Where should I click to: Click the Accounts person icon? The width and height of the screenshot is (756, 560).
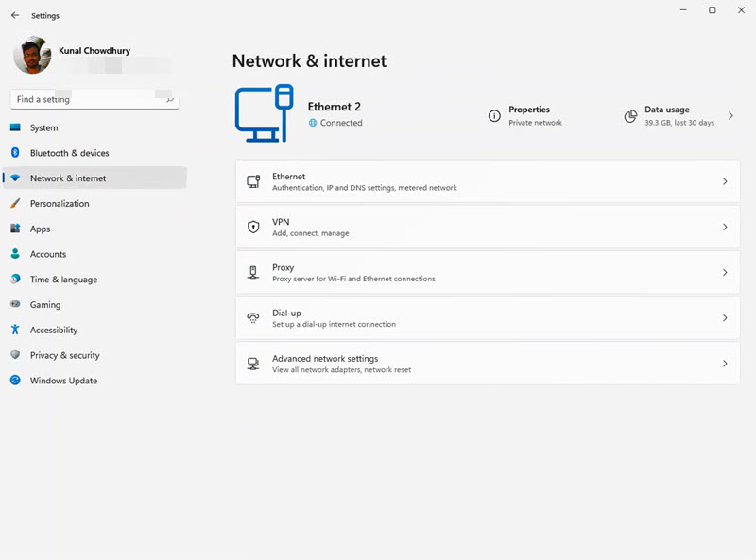15,253
